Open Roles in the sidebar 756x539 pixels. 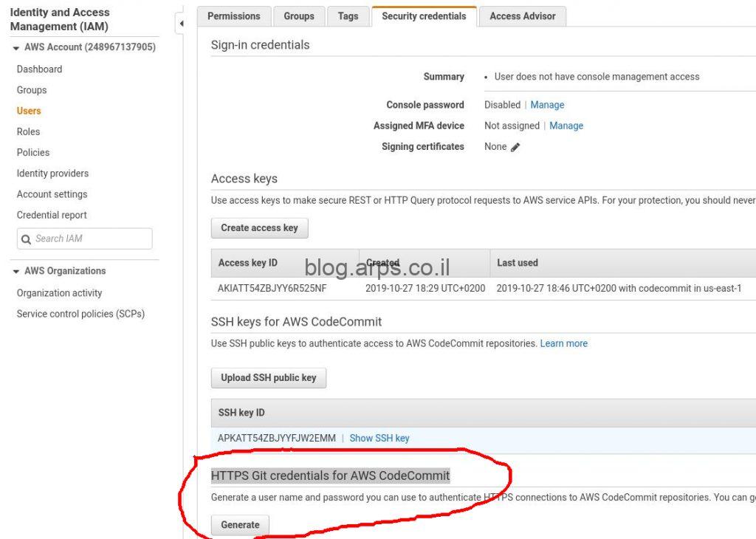pyautogui.click(x=29, y=131)
